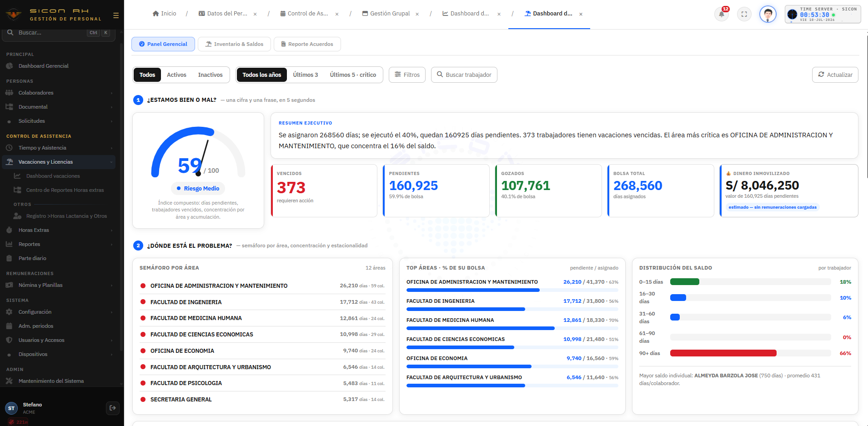Click the logout icon next to Stefano
This screenshot has width=868, height=426.
coord(112,408)
